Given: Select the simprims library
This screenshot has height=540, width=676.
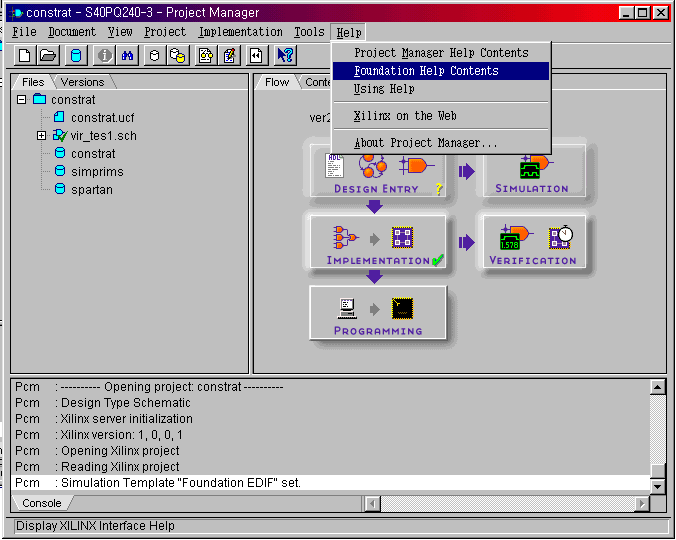Looking at the screenshot, I should 97,172.
